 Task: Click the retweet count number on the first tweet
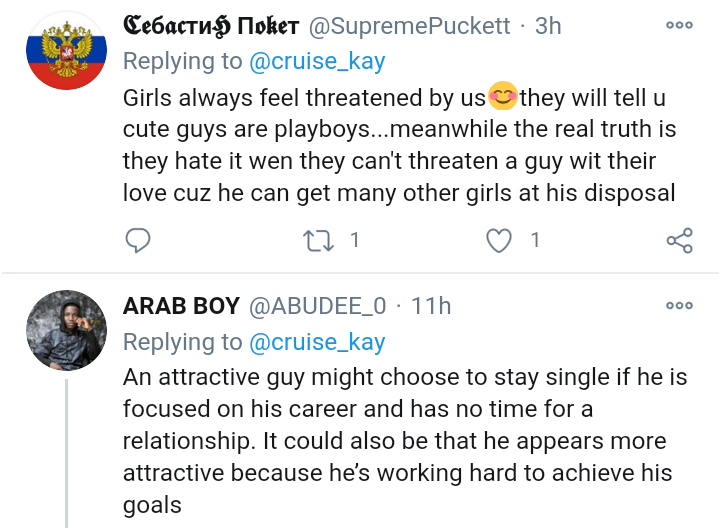[x=354, y=240]
